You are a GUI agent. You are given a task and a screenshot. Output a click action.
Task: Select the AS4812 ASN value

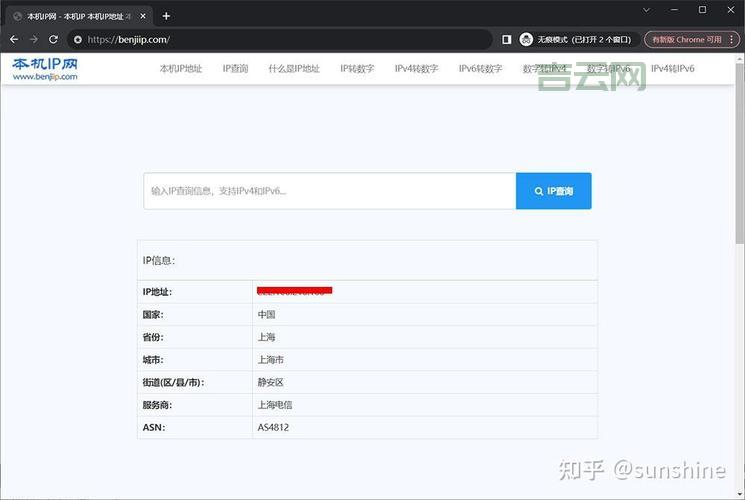(273, 427)
